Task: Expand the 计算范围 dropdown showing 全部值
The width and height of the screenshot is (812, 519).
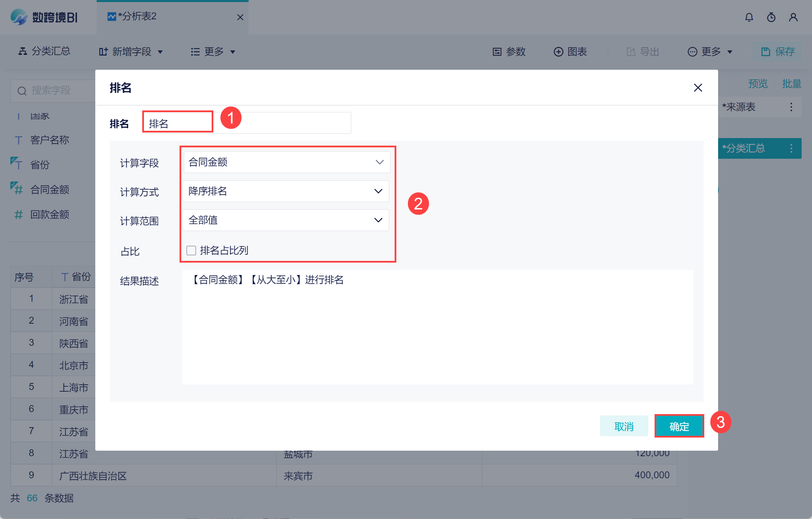Action: [x=286, y=220]
